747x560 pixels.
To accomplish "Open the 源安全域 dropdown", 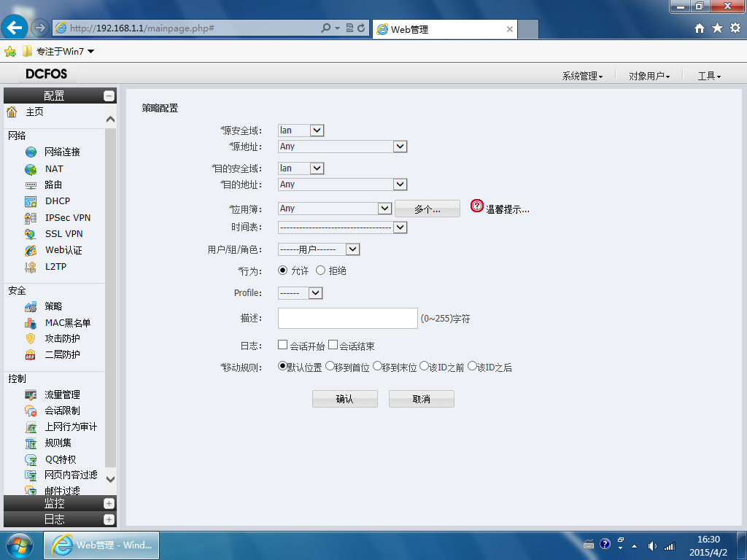I will click(301, 131).
